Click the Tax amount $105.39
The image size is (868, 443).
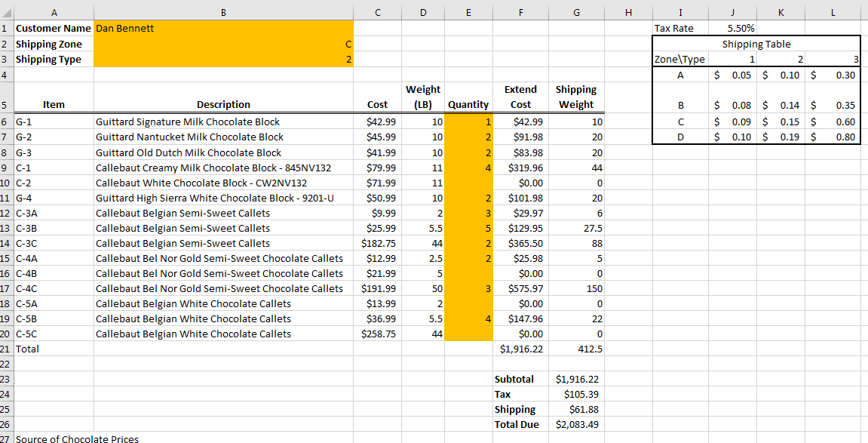(577, 394)
